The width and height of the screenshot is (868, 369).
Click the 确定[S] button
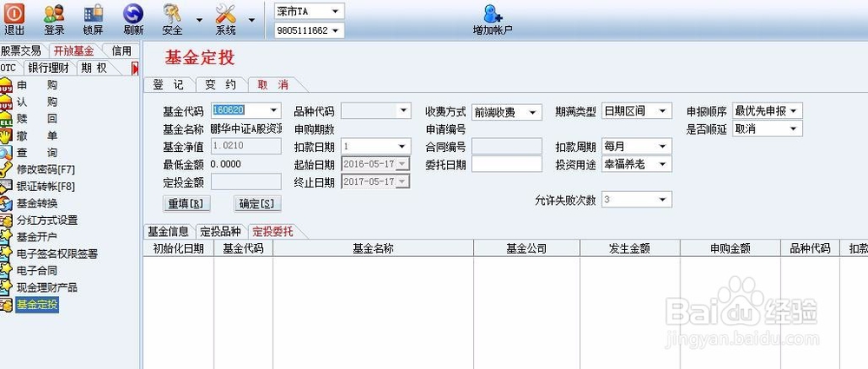click(258, 204)
